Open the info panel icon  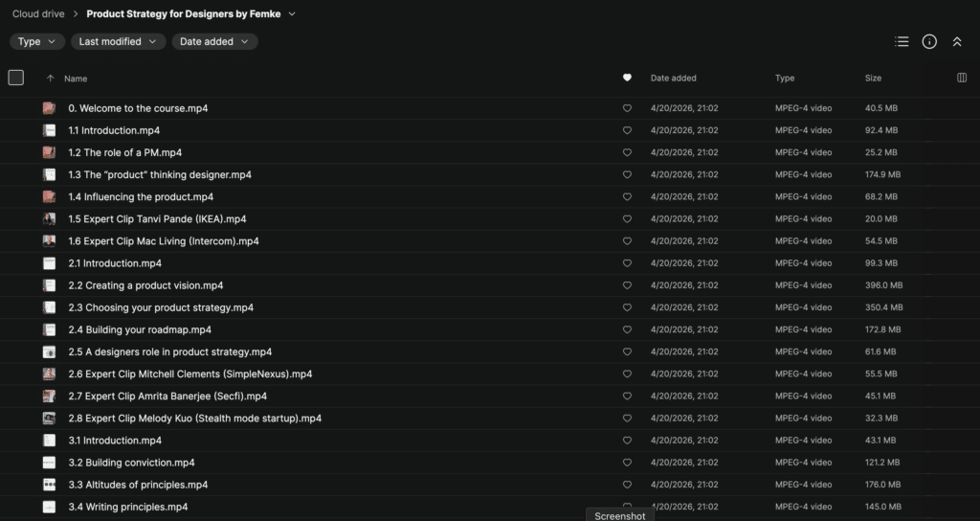pyautogui.click(x=929, y=42)
